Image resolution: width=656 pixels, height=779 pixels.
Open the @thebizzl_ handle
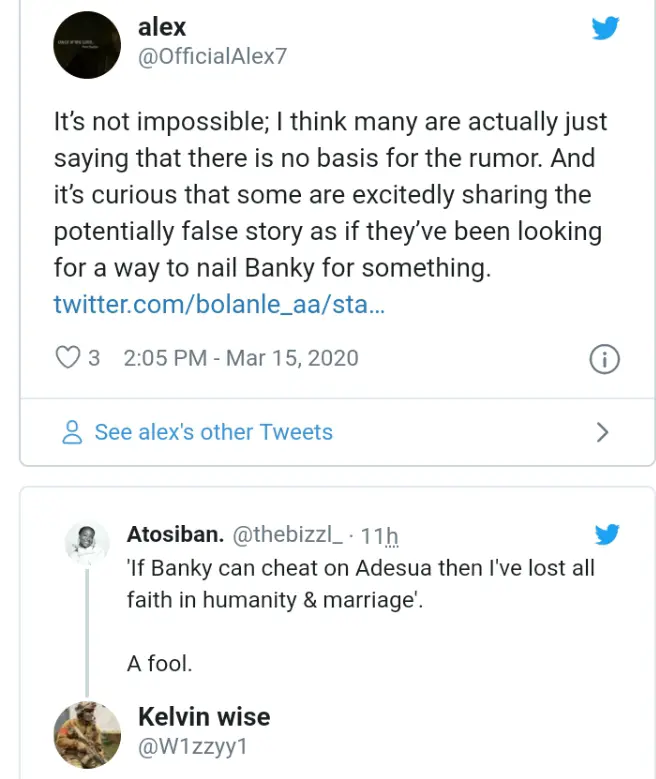pos(287,535)
